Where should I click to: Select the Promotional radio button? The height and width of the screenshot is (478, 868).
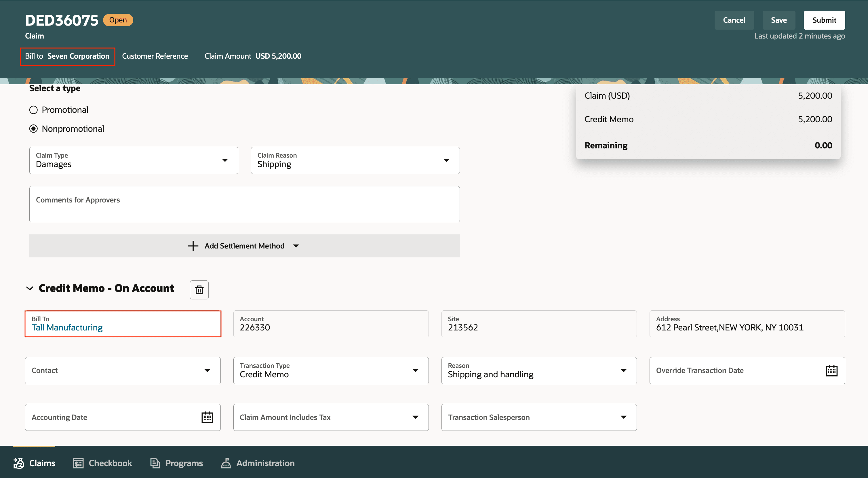point(33,110)
